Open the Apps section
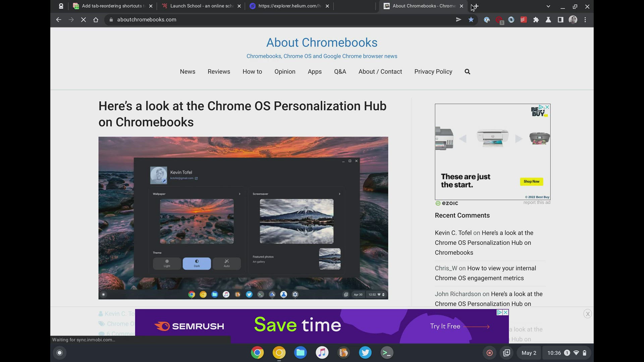The image size is (644, 362). click(x=315, y=72)
